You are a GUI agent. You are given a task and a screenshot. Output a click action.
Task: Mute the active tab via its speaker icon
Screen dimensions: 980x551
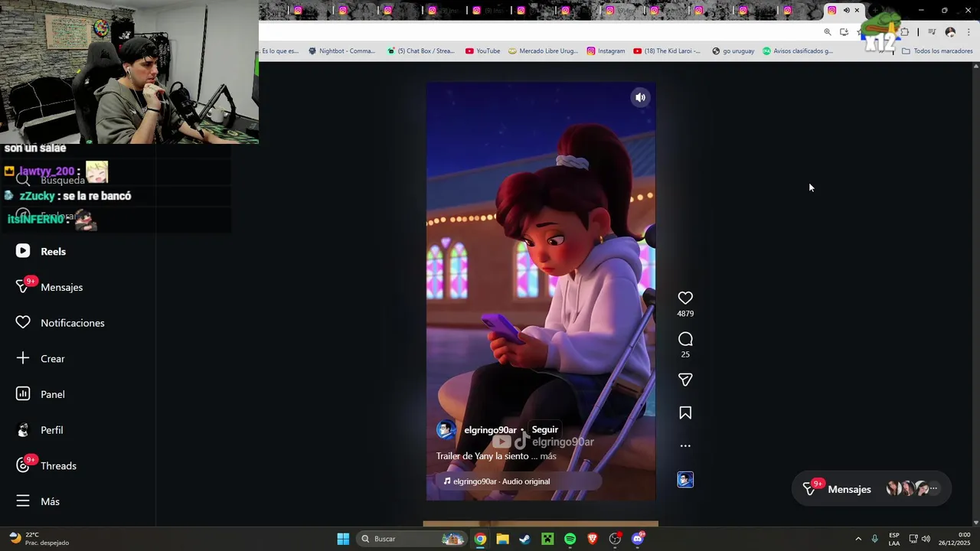point(846,10)
